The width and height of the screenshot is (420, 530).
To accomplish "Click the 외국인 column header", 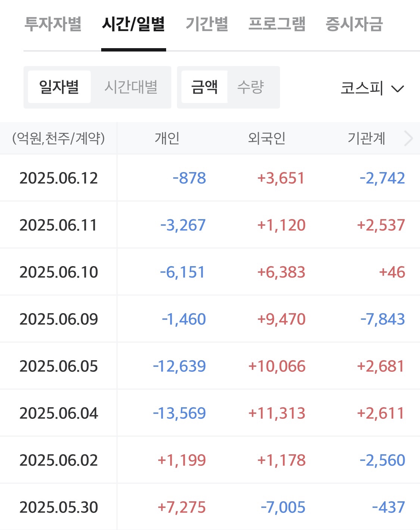I will [267, 138].
